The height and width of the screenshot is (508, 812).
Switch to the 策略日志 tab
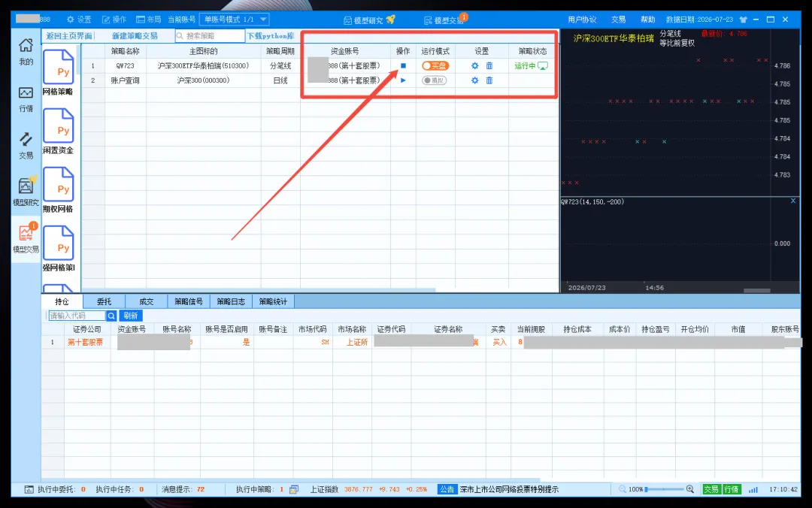pos(231,301)
